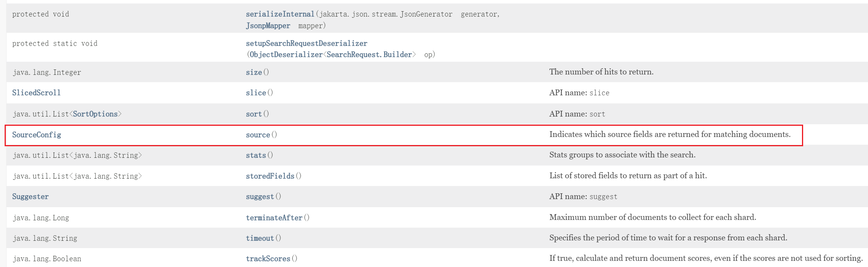
Task: Click the JsonpMapper parameter type link
Action: pos(268,26)
